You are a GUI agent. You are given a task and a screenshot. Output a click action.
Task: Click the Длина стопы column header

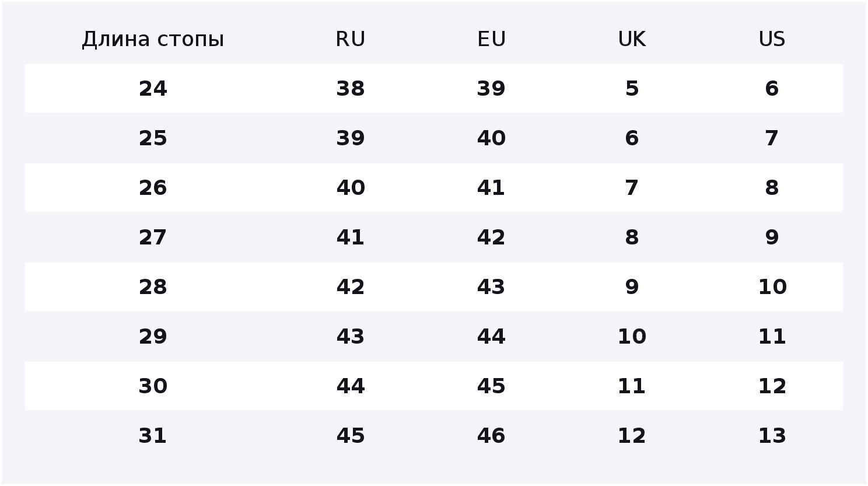[153, 39]
